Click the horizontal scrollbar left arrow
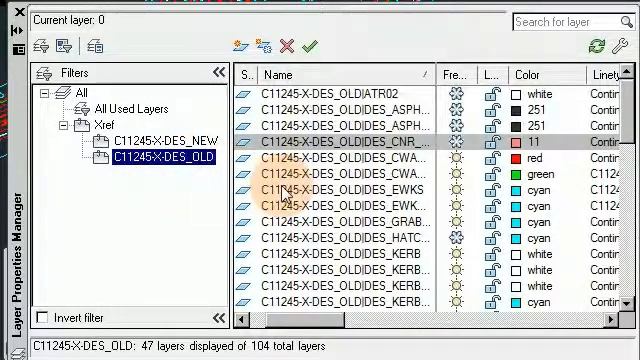640x360 pixels. coord(241,319)
